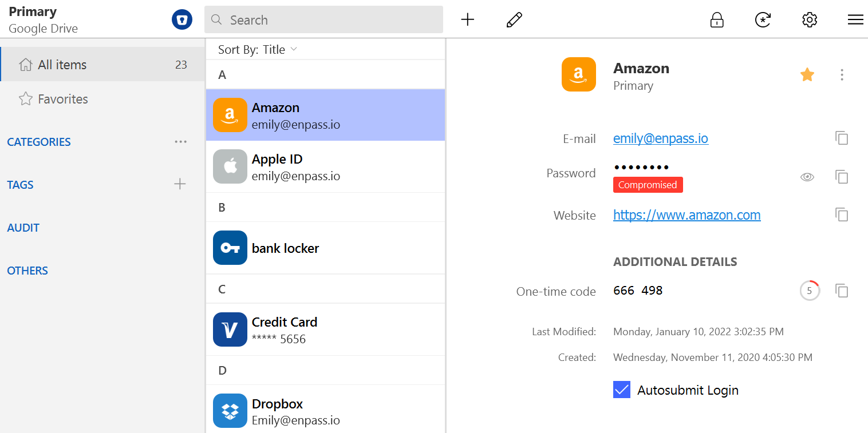
Task: Copy the One-time code
Action: (x=842, y=291)
